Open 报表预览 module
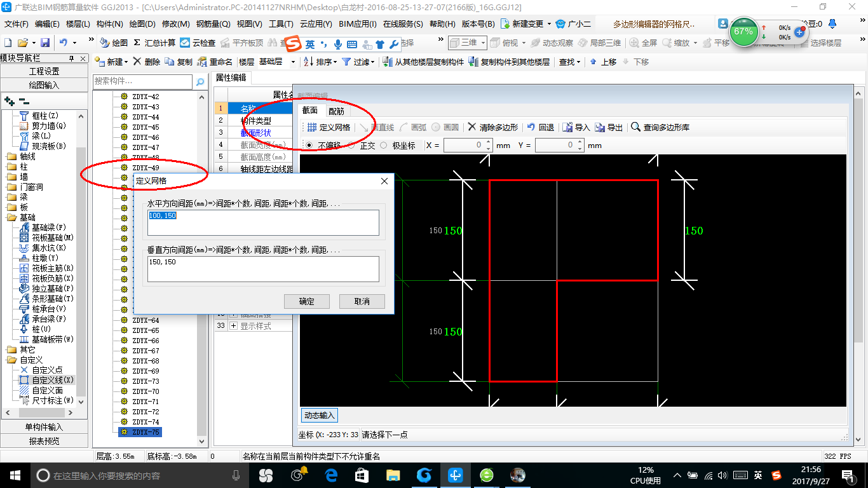This screenshot has width=868, height=488. [44, 441]
